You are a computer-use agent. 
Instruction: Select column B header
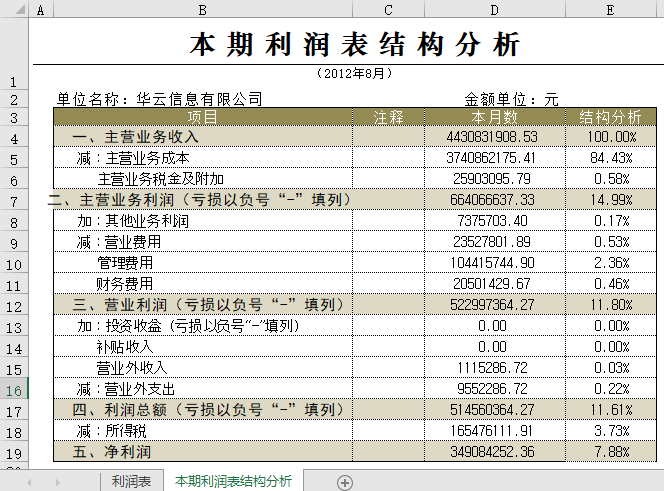[203, 10]
